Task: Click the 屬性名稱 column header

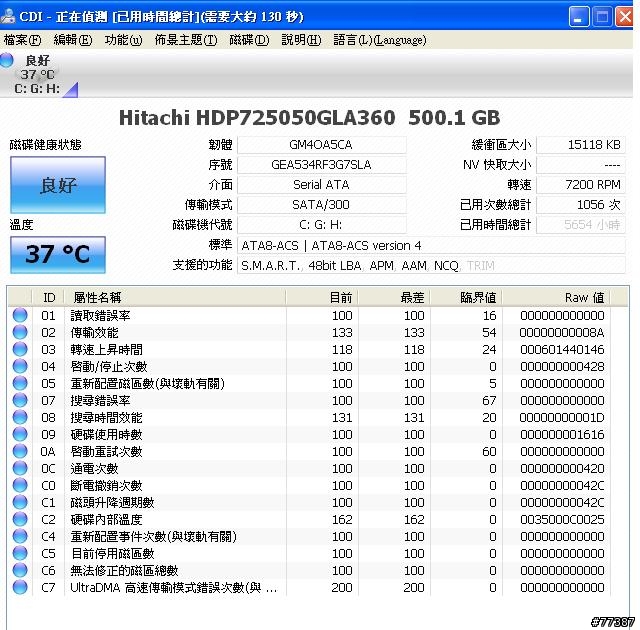Action: tap(175, 297)
